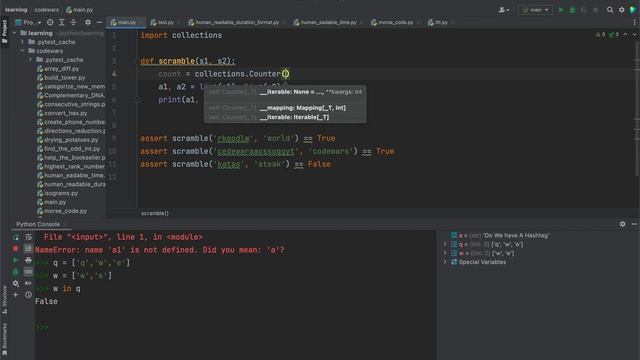Select the Python Console tab
Image resolution: width=640 pixels, height=360 pixels.
point(38,224)
